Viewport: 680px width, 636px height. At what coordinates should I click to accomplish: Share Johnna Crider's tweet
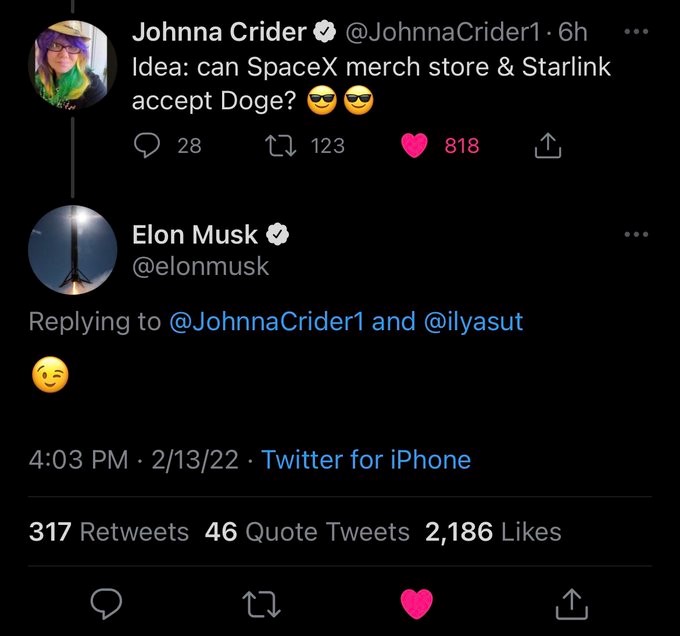pos(546,147)
